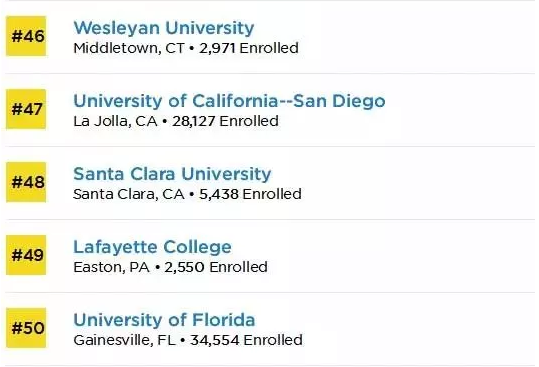539x367 pixels.
Task: Select the 2,971 Enrolled text
Action: point(249,48)
